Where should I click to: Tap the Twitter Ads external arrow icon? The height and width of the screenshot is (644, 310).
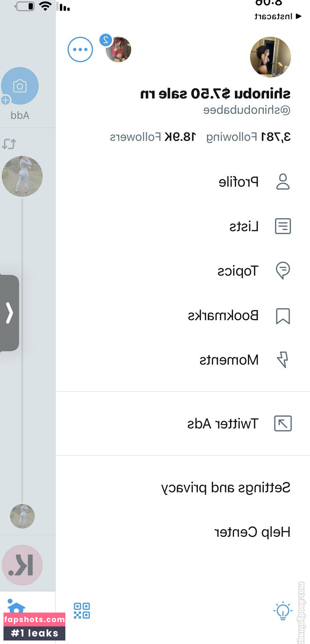click(x=283, y=423)
